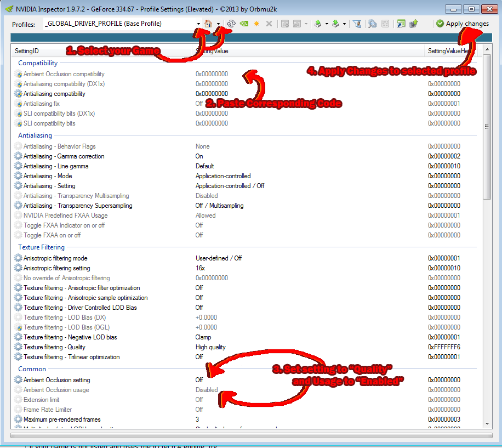502x448 pixels.
Task: Click the create application shortcut icon
Action: (401, 24)
